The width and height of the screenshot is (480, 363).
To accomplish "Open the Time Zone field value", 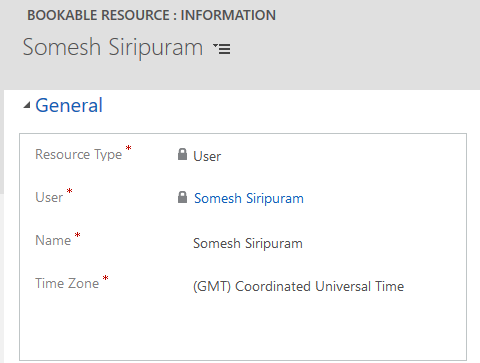I will (x=298, y=286).
